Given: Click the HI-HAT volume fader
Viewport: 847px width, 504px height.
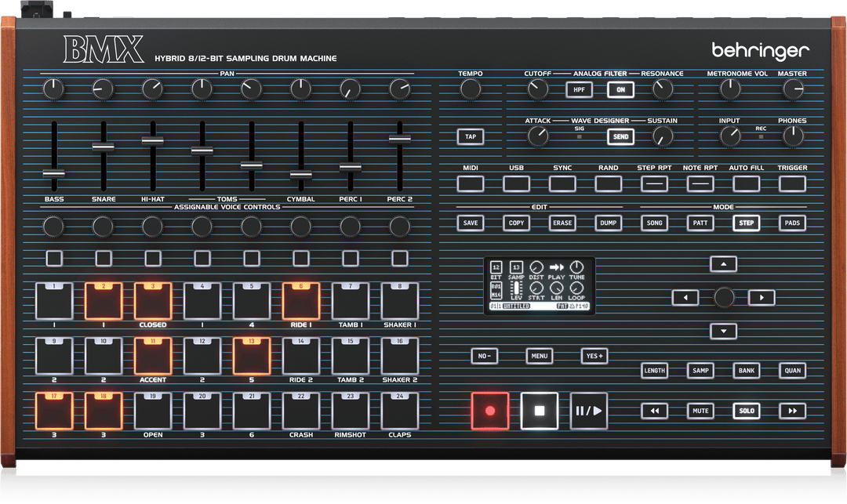Looking at the screenshot, I should coord(153,141).
